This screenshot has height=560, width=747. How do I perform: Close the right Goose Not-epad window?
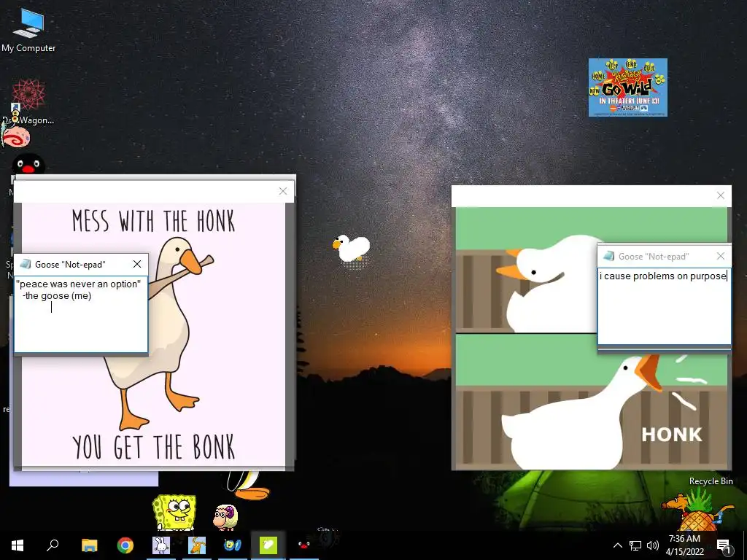(720, 256)
